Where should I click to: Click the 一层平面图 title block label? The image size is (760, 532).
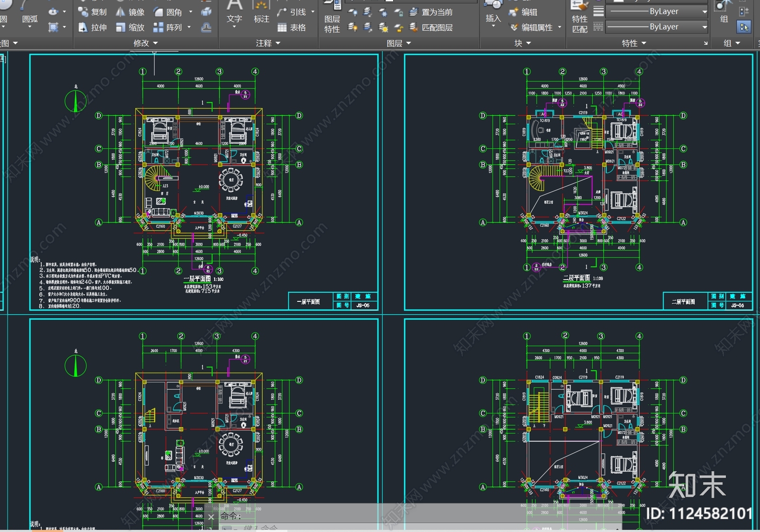pos(309,301)
